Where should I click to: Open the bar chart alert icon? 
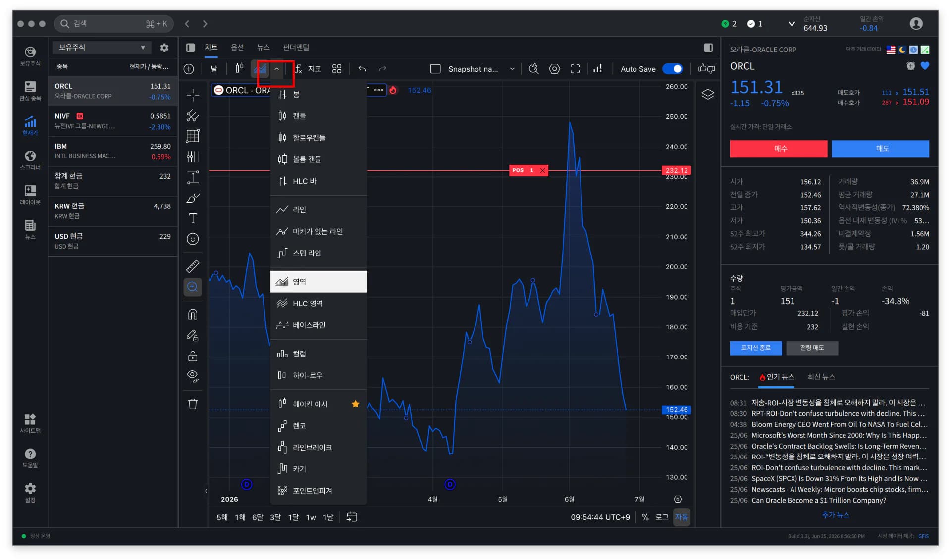[598, 69]
